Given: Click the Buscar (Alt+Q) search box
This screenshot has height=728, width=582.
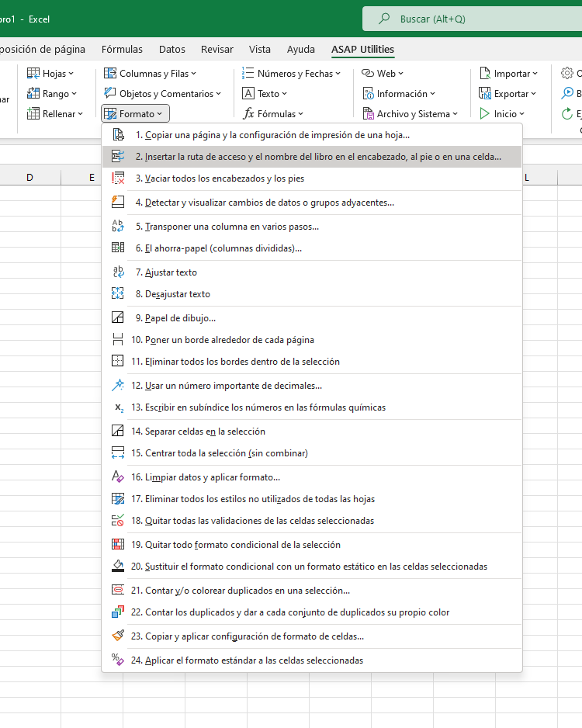Looking at the screenshot, I should [472, 19].
